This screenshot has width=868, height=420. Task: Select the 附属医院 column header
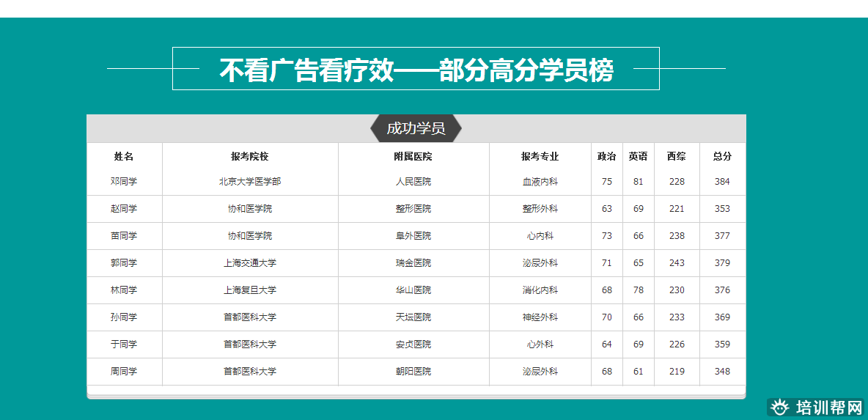click(413, 156)
